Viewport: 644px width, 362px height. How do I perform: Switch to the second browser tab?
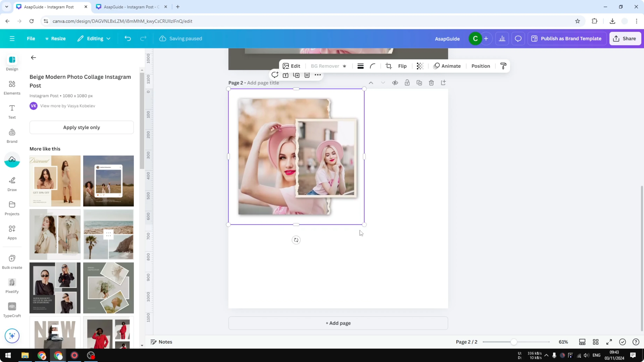pyautogui.click(x=130, y=7)
